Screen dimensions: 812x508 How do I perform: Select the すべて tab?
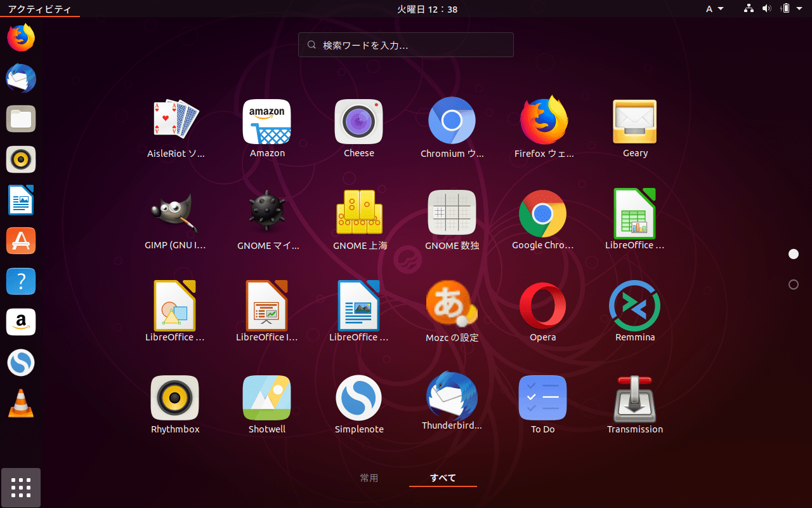coord(443,478)
